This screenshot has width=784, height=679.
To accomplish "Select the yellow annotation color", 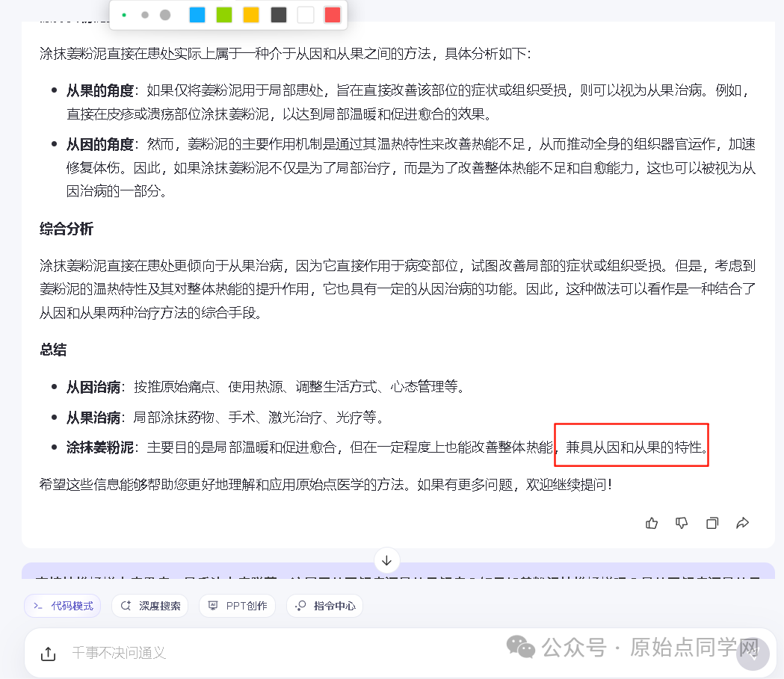I will [x=250, y=14].
